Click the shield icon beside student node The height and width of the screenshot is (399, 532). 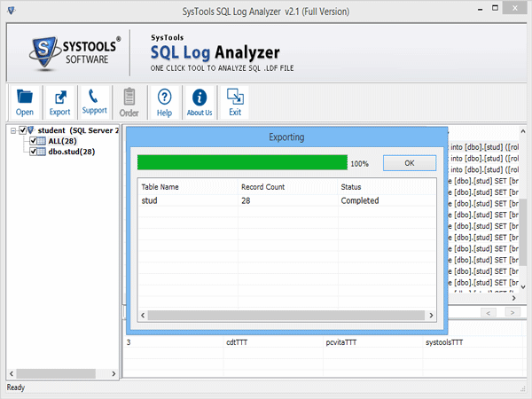pos(31,130)
